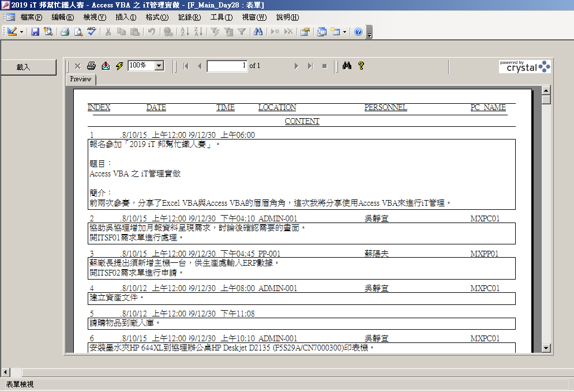Open the 工具(T) menu
Image resolution: width=574 pixels, height=392 pixels.
221,17
